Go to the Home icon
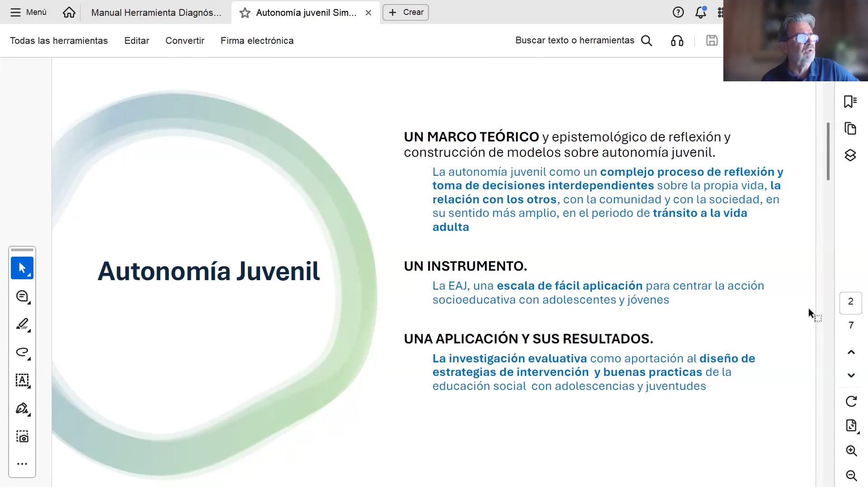The height and width of the screenshot is (488, 868). (69, 12)
